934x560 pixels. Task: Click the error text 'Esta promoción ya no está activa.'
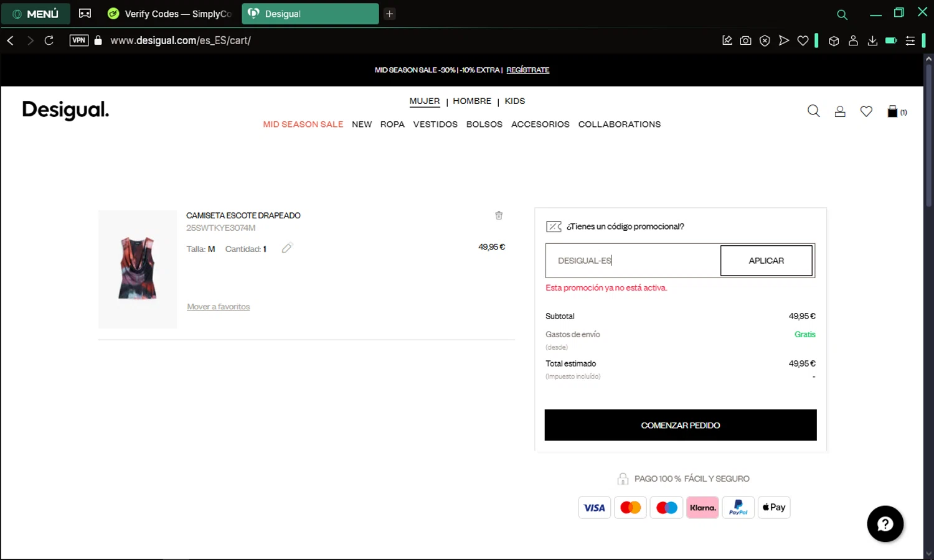tap(606, 287)
